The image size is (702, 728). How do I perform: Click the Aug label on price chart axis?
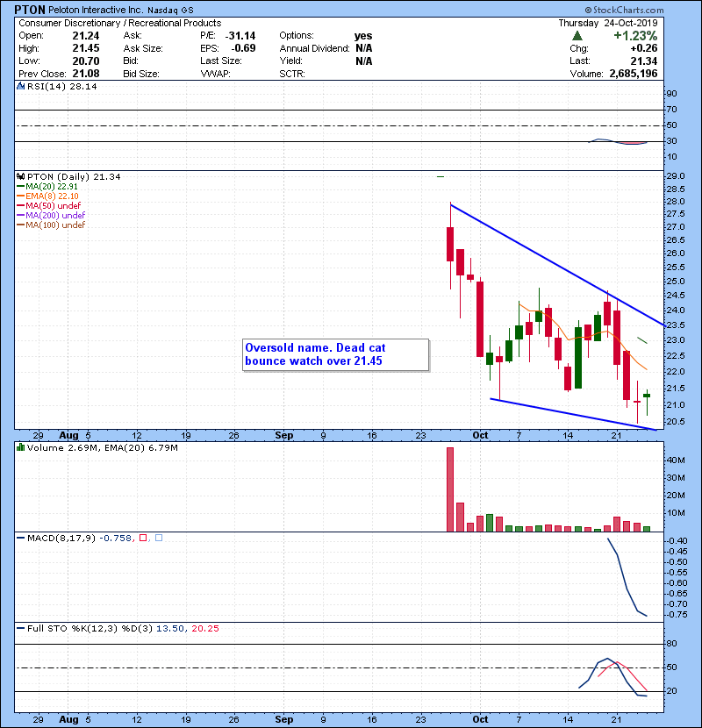click(x=68, y=435)
